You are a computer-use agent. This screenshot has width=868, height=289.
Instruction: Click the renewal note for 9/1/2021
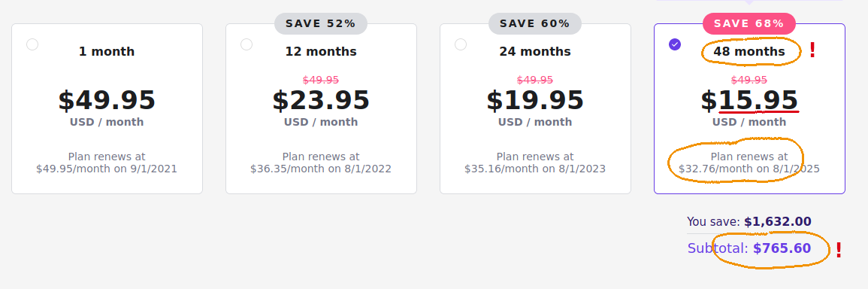[107, 163]
